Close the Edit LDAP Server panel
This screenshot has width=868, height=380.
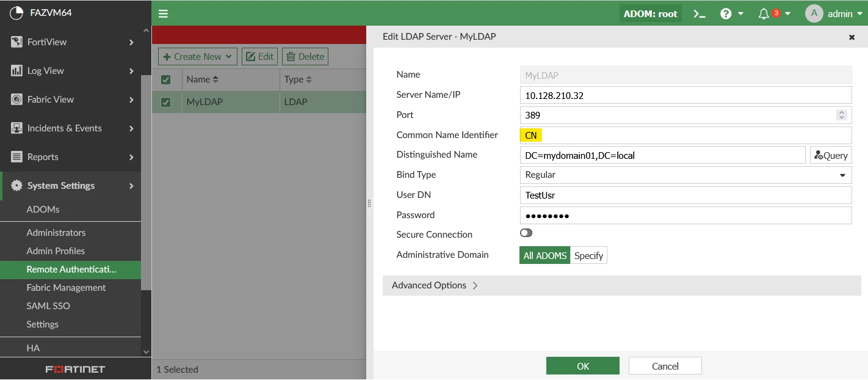click(852, 37)
